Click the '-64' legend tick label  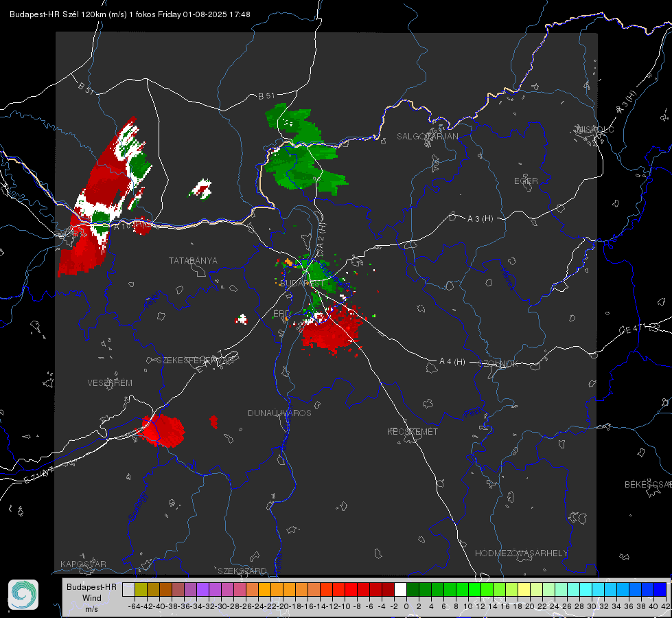pyautogui.click(x=135, y=606)
